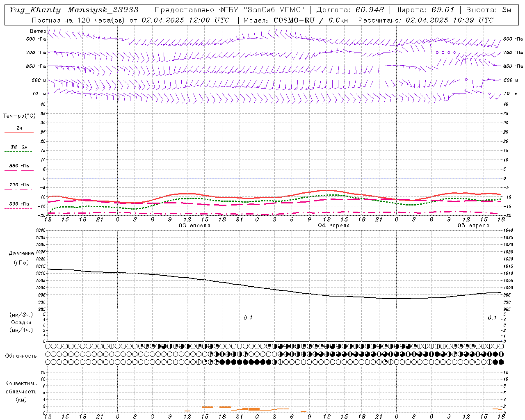Click the (км) convective cloud unit label
Screen dimensions: 525x420
pos(21,399)
